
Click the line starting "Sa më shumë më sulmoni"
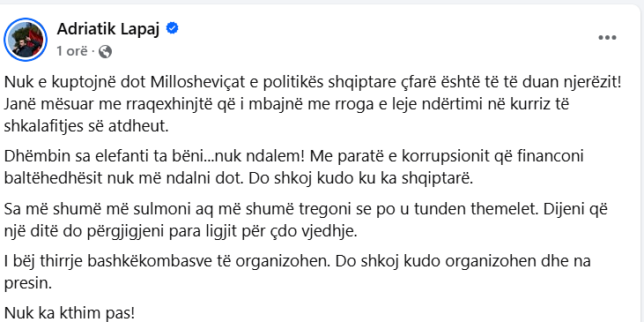pos(306,209)
